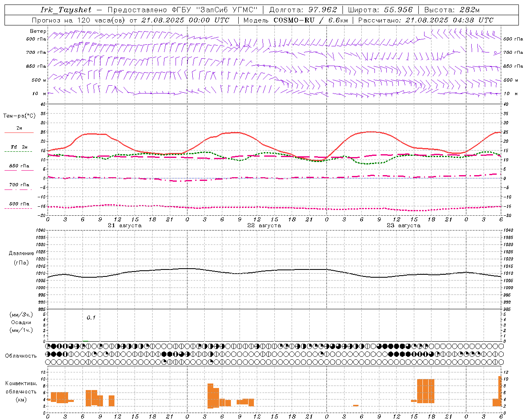Click the 'Осадки' precipitation label
The width and height of the screenshot is (525, 420).
pyautogui.click(x=21, y=322)
